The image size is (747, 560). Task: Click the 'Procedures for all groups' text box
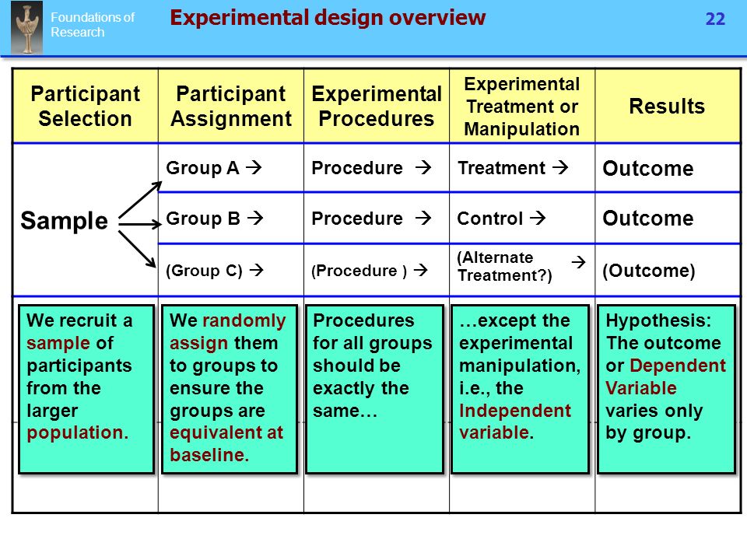pos(375,389)
